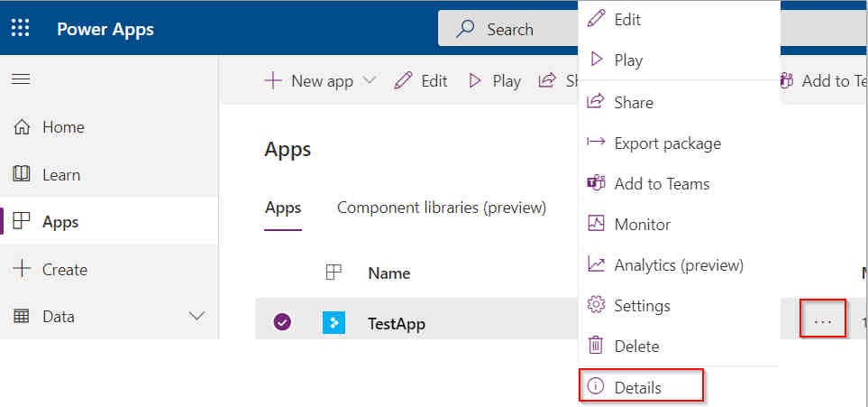Image resolution: width=868 pixels, height=407 pixels.
Task: Open the app launcher waffle icon
Action: [21, 28]
